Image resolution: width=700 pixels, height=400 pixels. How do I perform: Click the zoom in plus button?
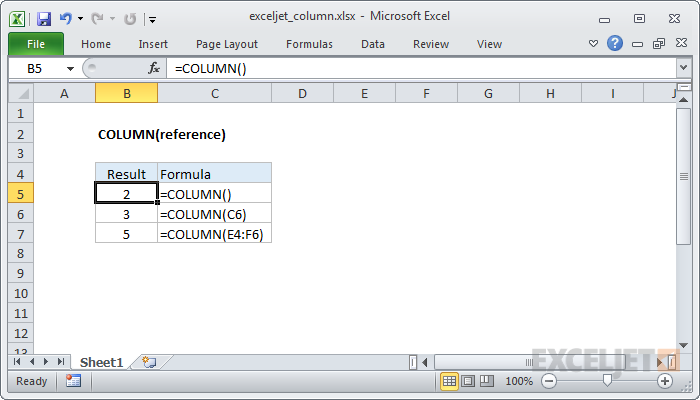click(665, 381)
